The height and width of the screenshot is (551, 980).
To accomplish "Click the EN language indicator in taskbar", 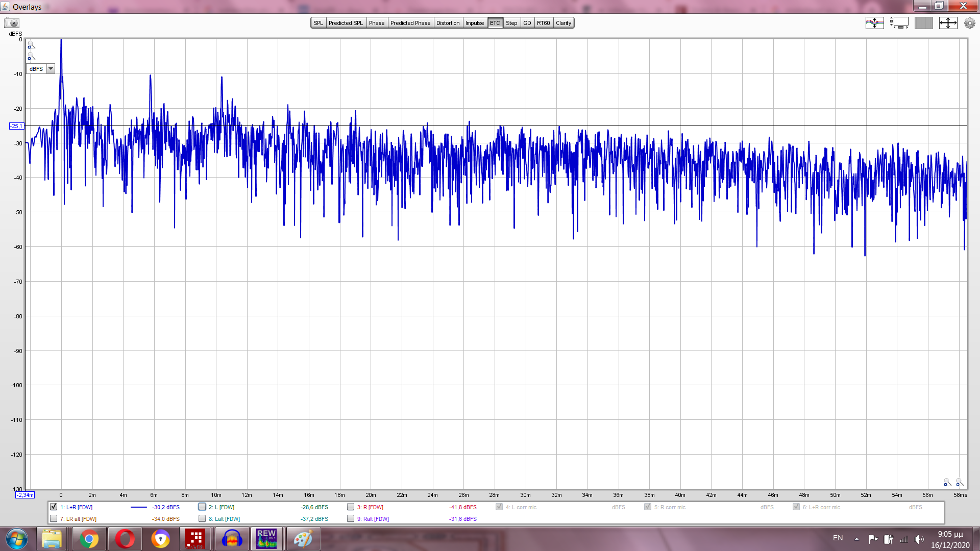I will [x=838, y=538].
